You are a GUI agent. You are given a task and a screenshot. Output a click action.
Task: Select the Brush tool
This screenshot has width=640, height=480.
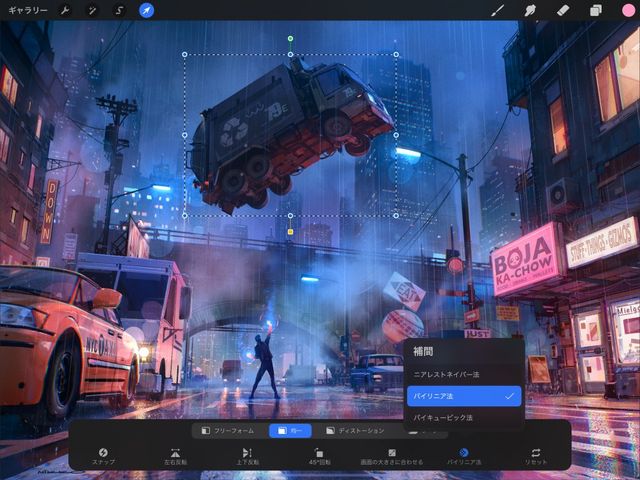click(x=497, y=10)
